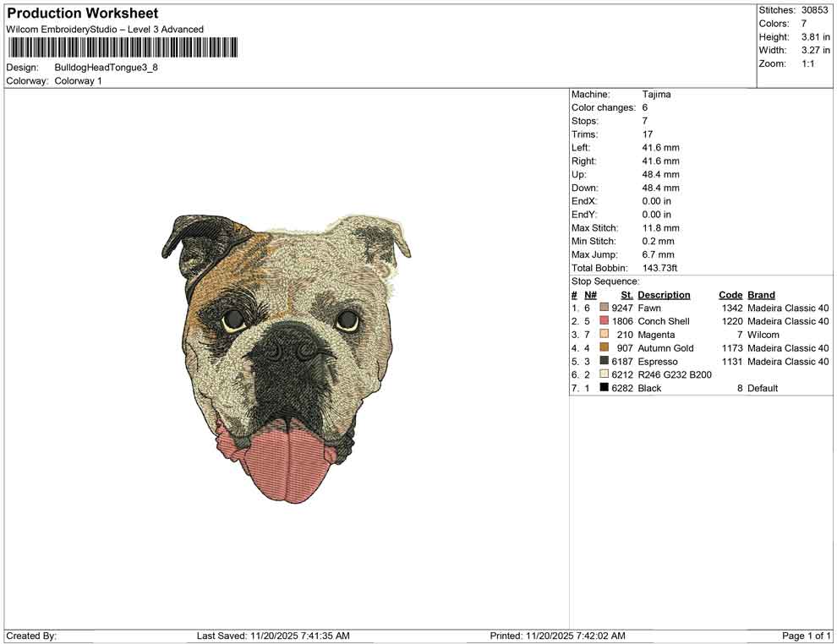Click the Conch Shell color swatch

tap(603, 321)
